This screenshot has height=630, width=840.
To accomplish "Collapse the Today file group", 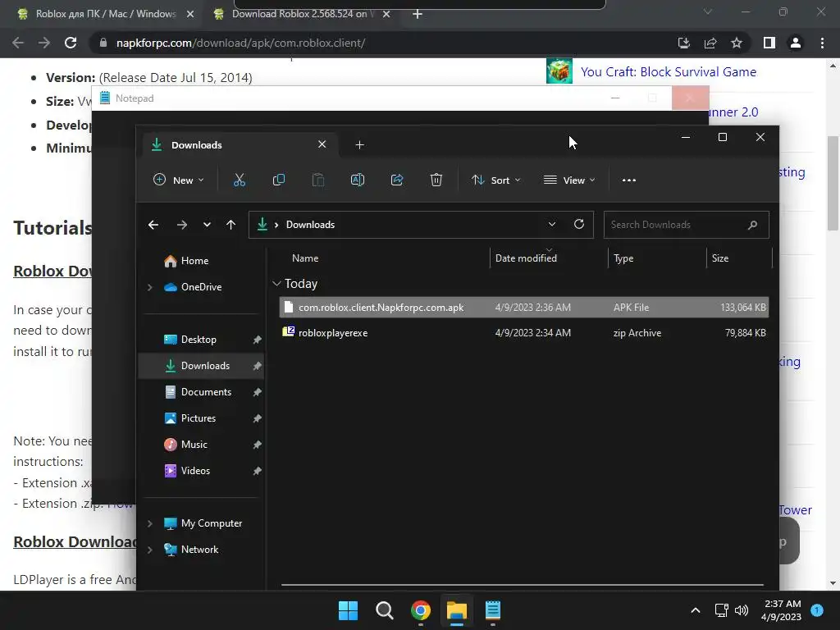I will 276,283.
